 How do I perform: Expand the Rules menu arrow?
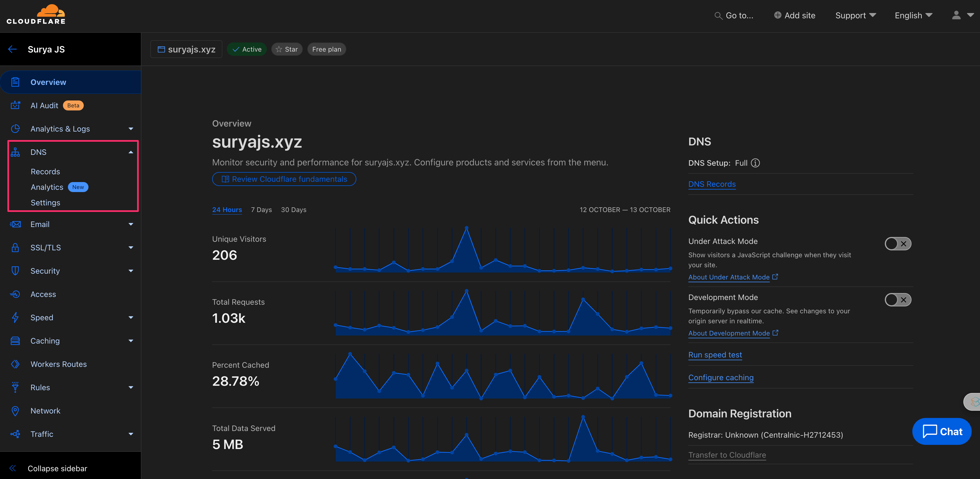pyautogui.click(x=131, y=387)
